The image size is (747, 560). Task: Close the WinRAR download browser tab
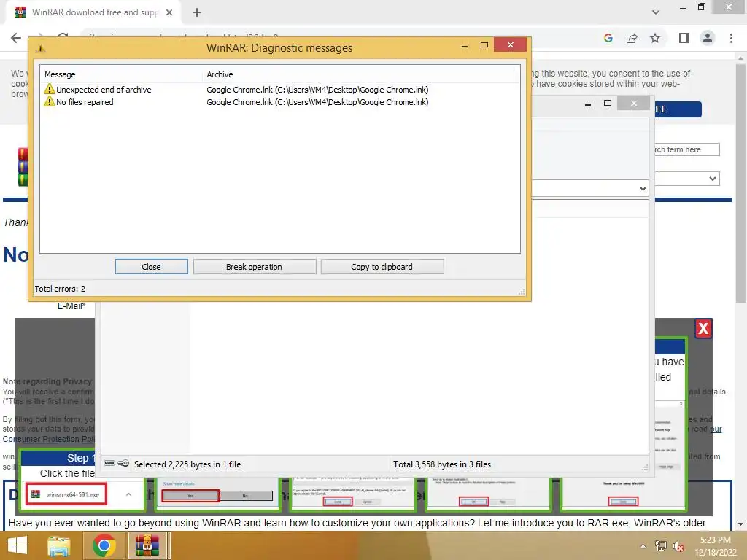[x=169, y=12]
